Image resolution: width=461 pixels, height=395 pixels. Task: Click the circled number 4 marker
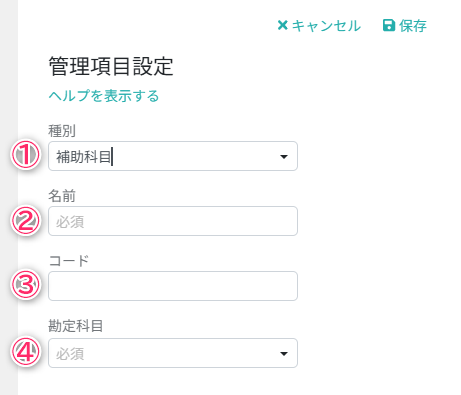click(x=26, y=351)
